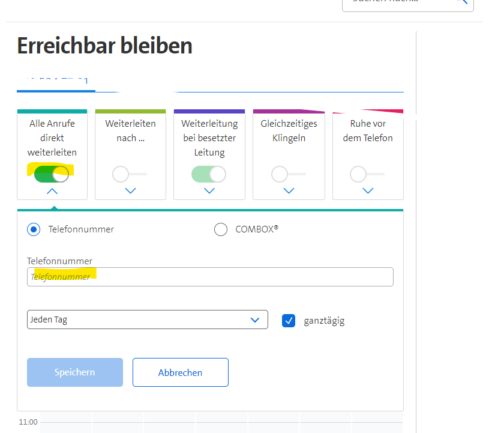Uncheck the 'ganztägig' checkbox
This screenshot has width=504, height=433.
[289, 320]
